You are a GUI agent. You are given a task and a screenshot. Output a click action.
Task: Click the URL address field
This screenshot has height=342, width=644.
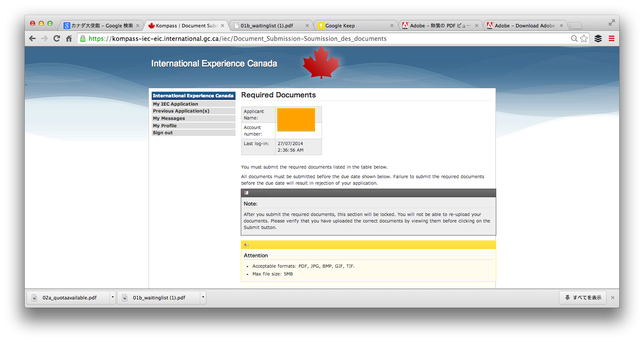click(x=304, y=39)
